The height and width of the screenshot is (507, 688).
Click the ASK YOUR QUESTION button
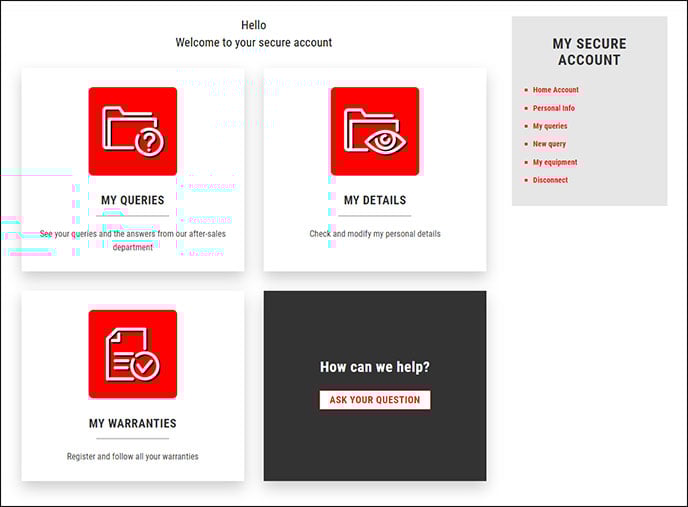[x=375, y=400]
